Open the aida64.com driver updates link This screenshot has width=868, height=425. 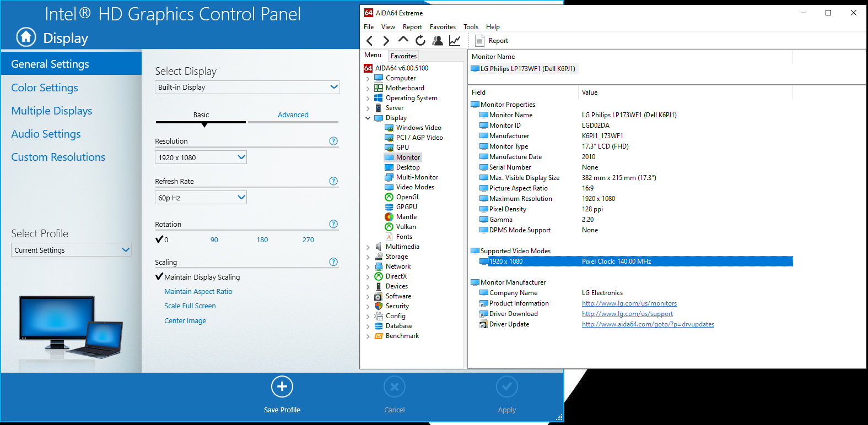coord(648,324)
